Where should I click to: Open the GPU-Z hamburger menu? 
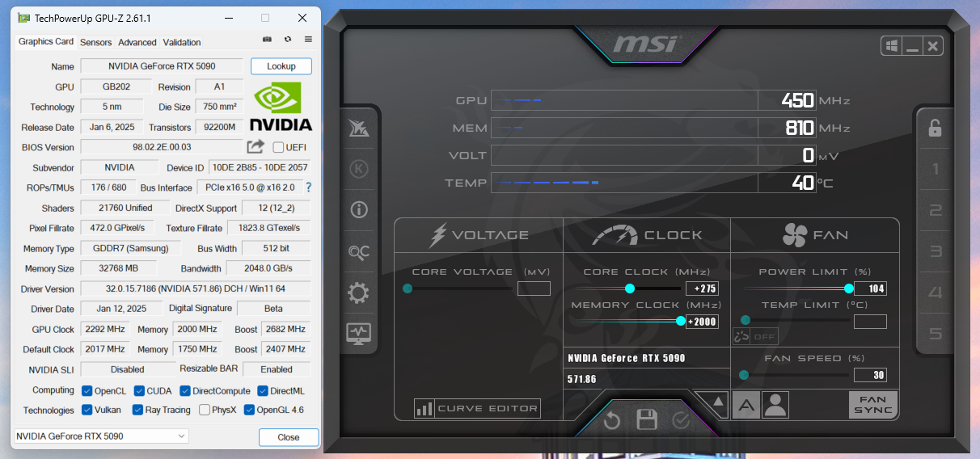308,39
